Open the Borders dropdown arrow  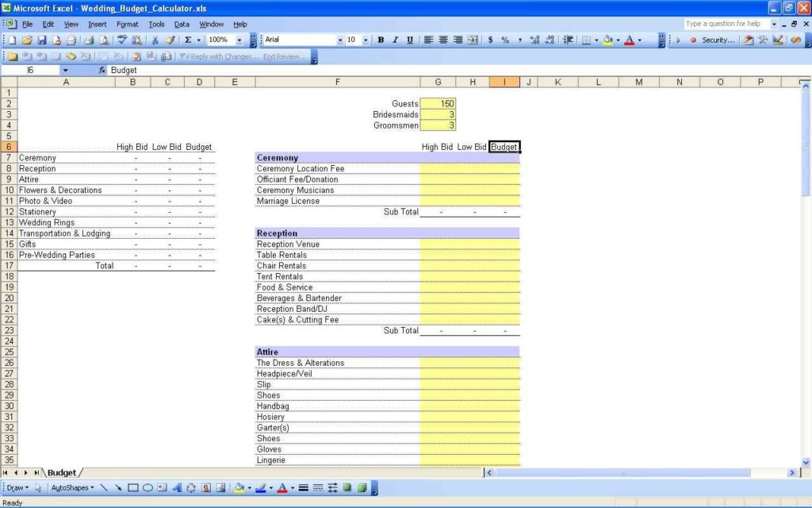point(595,40)
